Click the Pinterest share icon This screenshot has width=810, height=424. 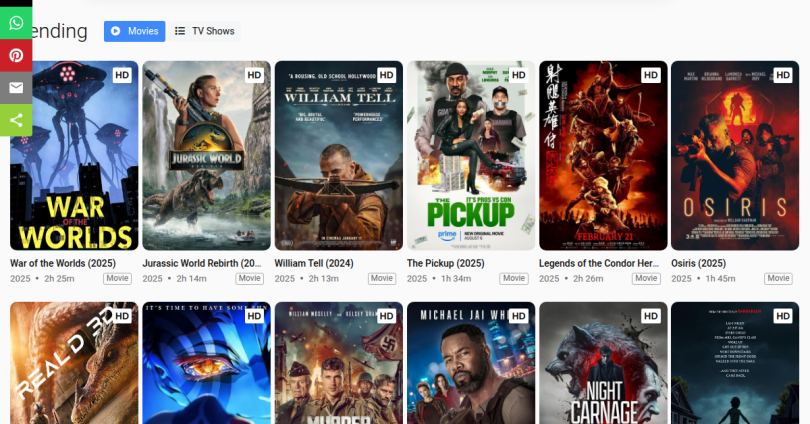click(x=16, y=55)
